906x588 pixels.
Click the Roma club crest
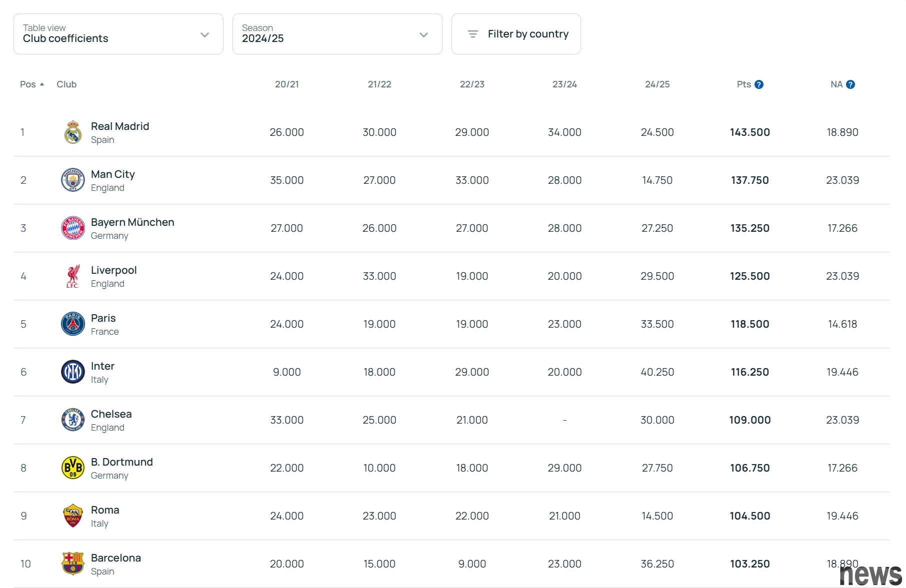pyautogui.click(x=73, y=516)
